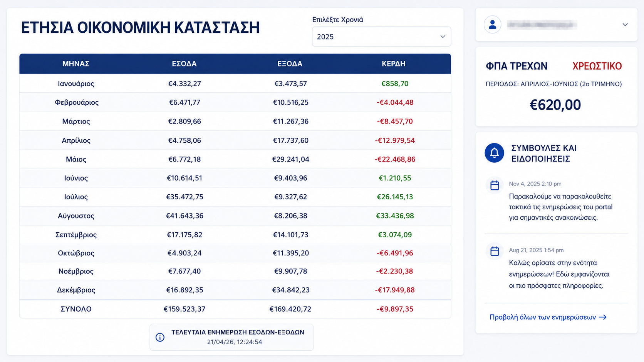
Task: Click August income value €41.643,36
Action: point(184,216)
